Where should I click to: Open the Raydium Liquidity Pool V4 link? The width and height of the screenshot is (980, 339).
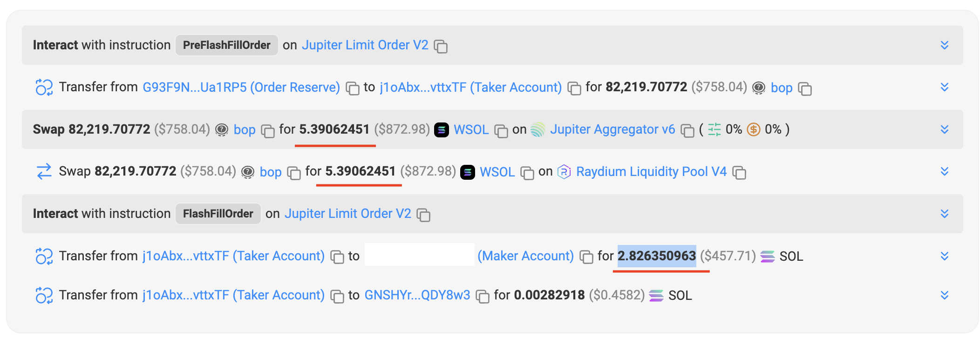click(x=651, y=172)
